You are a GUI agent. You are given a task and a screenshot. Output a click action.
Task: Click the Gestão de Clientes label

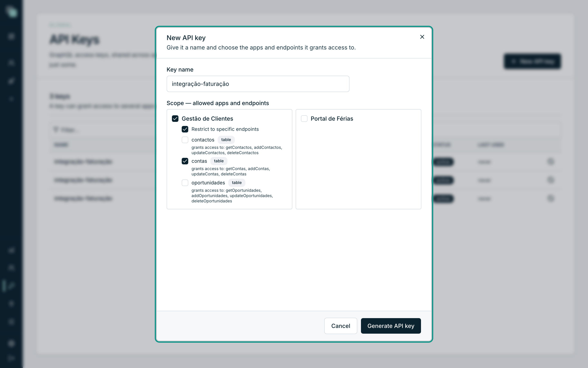[x=207, y=119]
